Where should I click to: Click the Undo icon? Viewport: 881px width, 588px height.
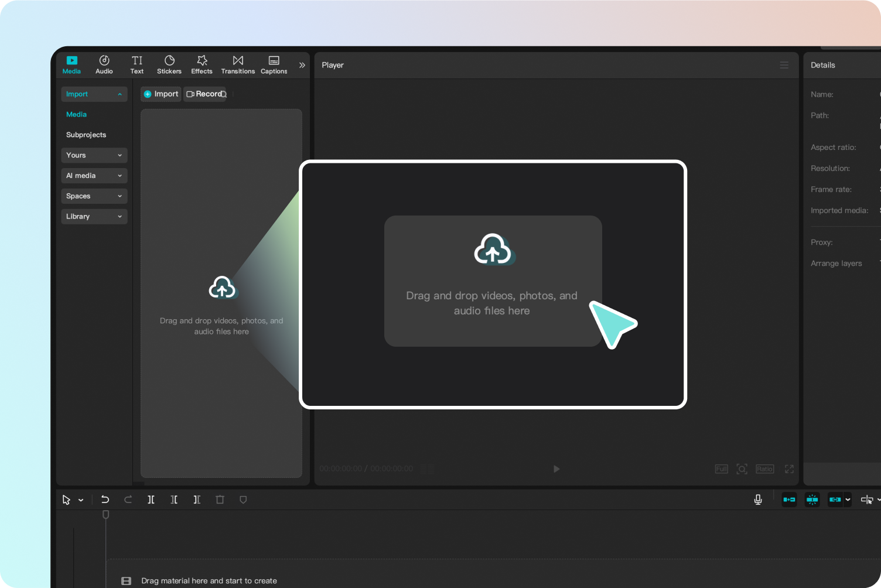point(105,500)
